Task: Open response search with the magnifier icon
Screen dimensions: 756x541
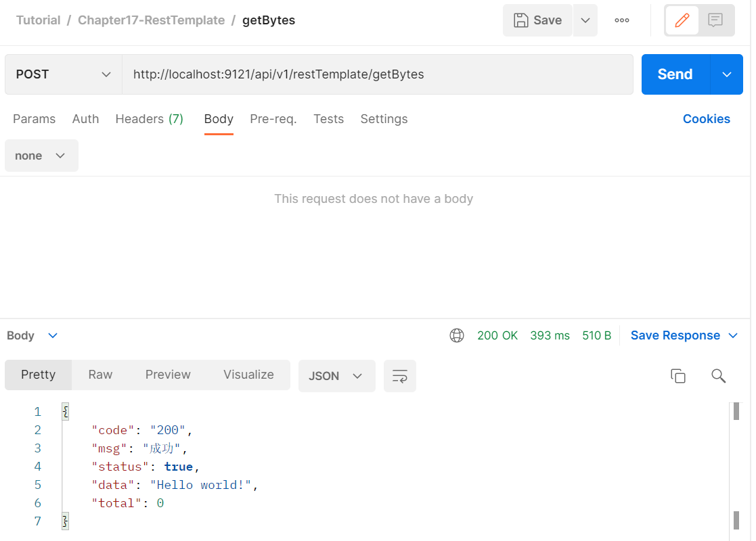Action: (x=718, y=375)
